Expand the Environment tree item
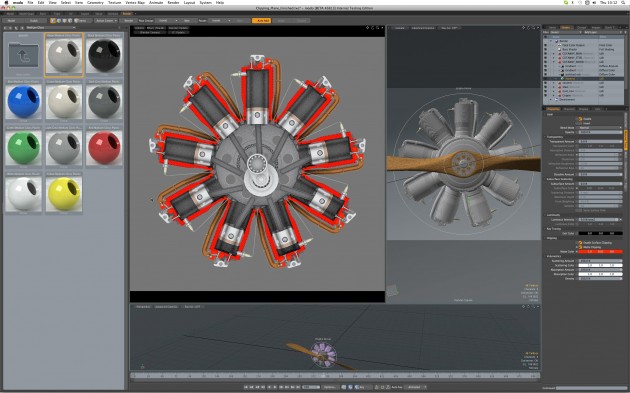The height and width of the screenshot is (393, 630). coord(551,99)
